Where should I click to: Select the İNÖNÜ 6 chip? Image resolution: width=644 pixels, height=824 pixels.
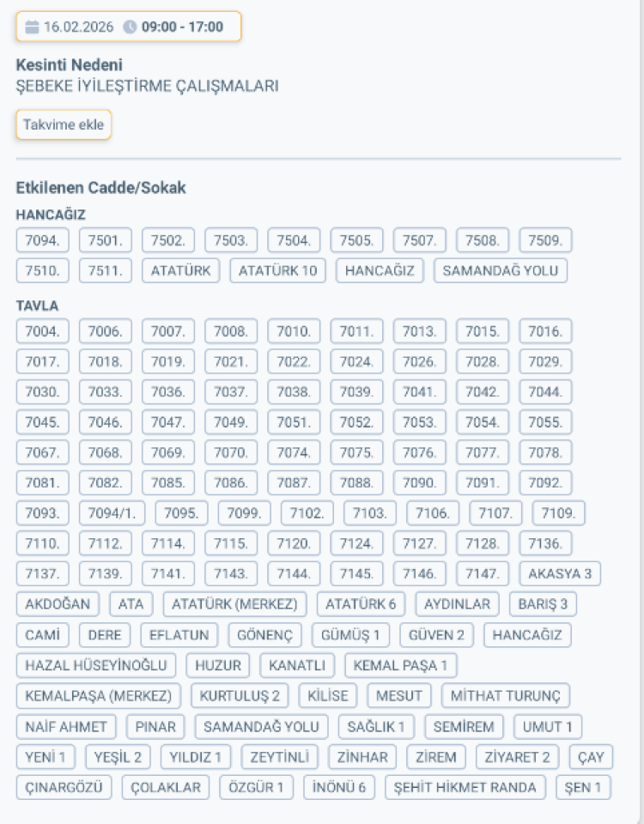pos(339,787)
